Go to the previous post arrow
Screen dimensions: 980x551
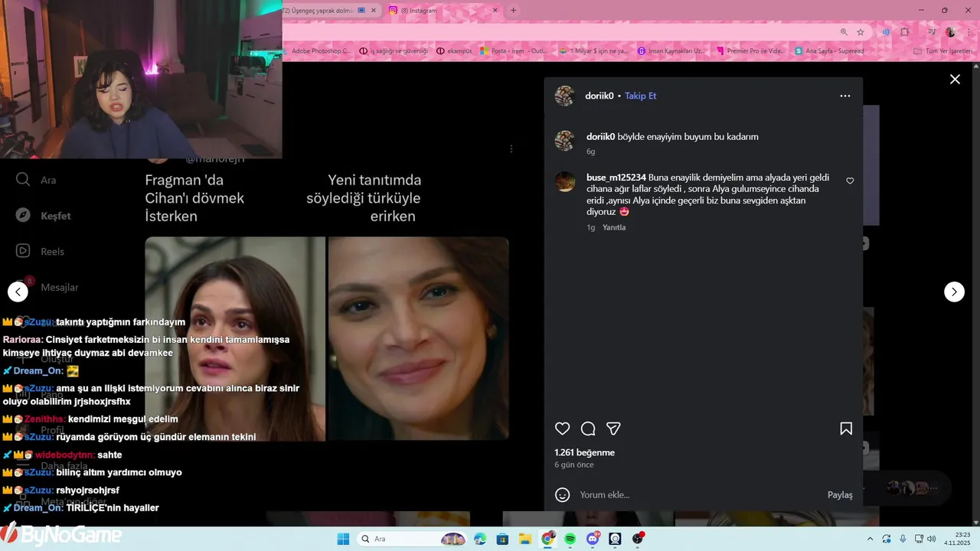[x=18, y=292]
